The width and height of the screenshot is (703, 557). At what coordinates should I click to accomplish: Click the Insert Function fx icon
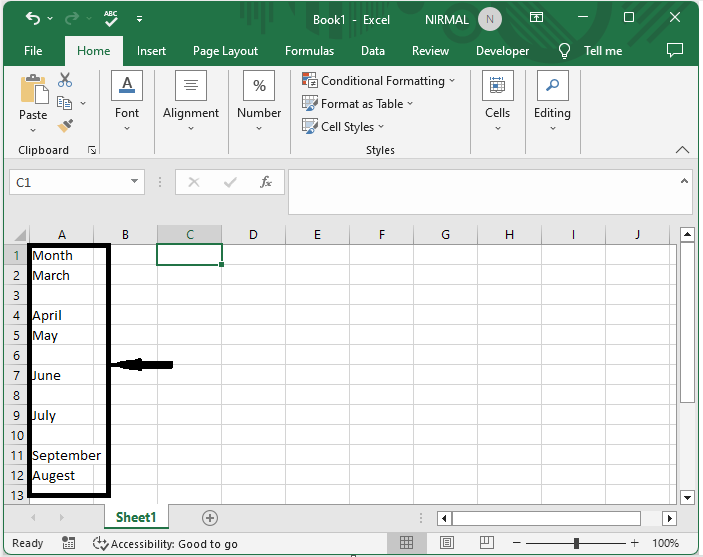(x=266, y=182)
